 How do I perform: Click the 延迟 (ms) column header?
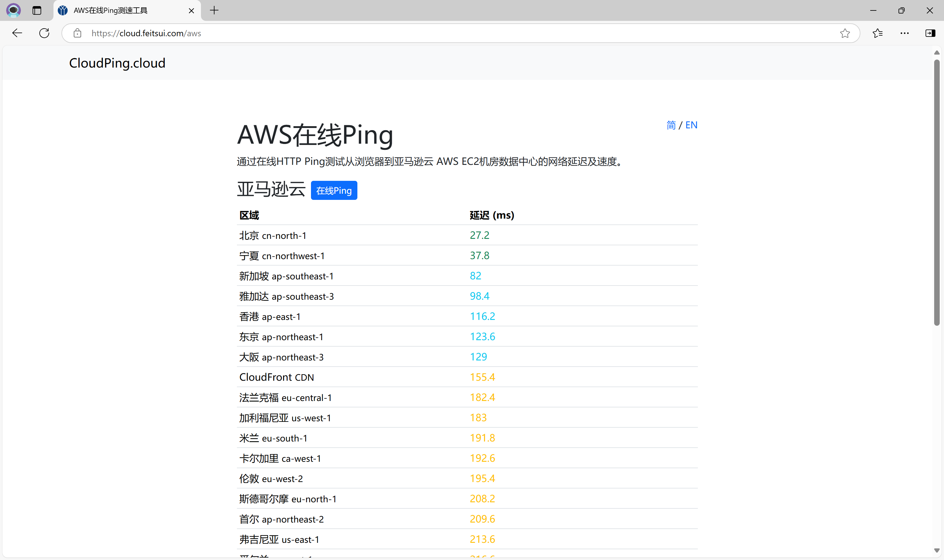click(492, 215)
